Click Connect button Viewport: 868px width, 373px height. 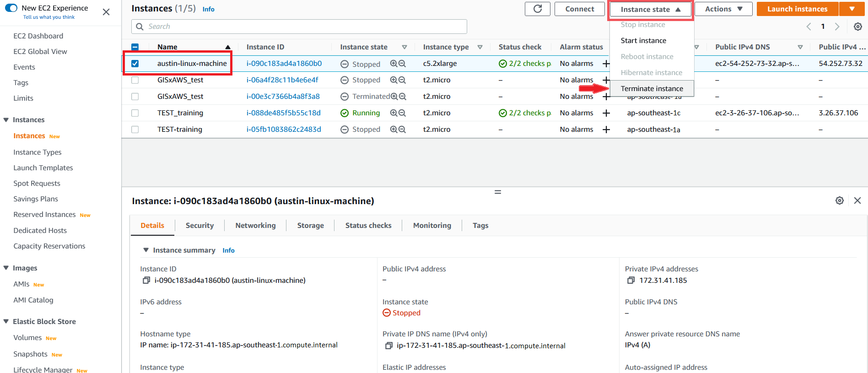pos(580,9)
